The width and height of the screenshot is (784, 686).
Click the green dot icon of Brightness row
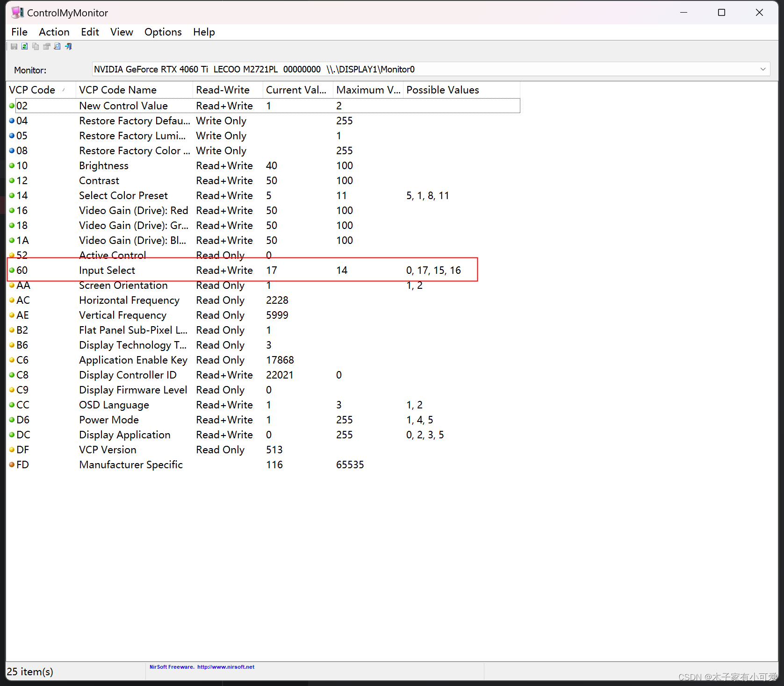point(12,165)
